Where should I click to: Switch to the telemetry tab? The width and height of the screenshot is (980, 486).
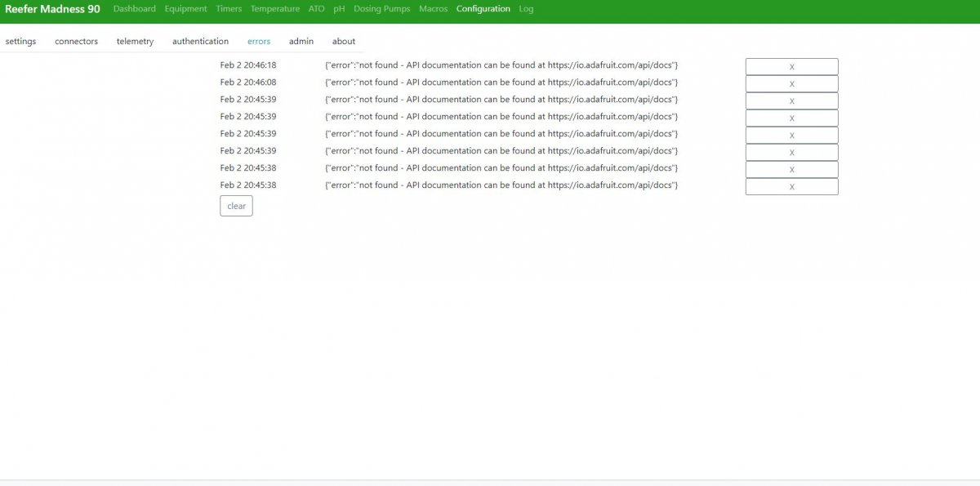[135, 41]
